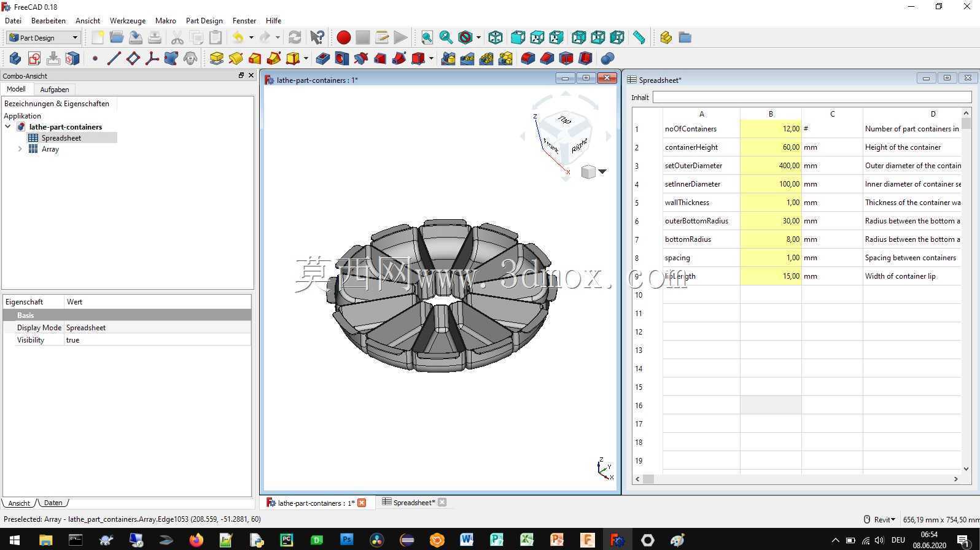Switch to the Daten property tab
980x550 pixels.
point(53,503)
